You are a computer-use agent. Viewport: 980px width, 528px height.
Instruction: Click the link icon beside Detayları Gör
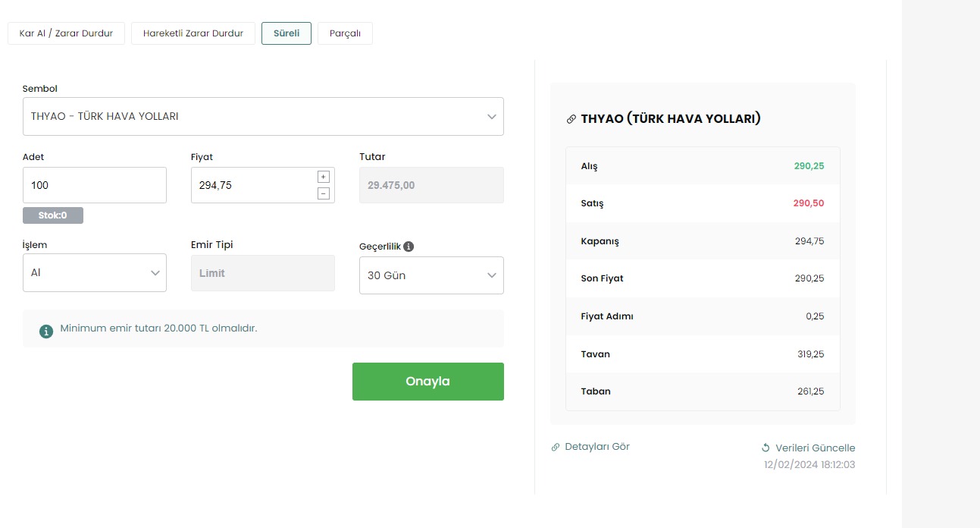pyautogui.click(x=556, y=448)
